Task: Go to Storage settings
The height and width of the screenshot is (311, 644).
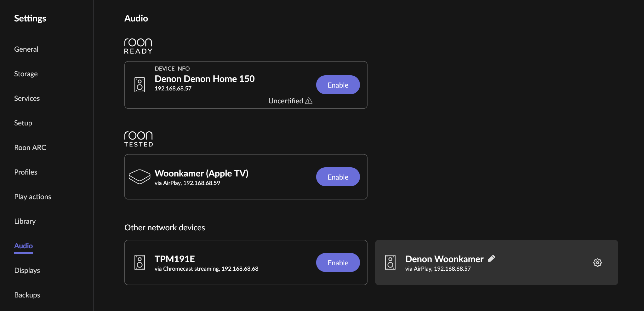Action: coord(26,74)
